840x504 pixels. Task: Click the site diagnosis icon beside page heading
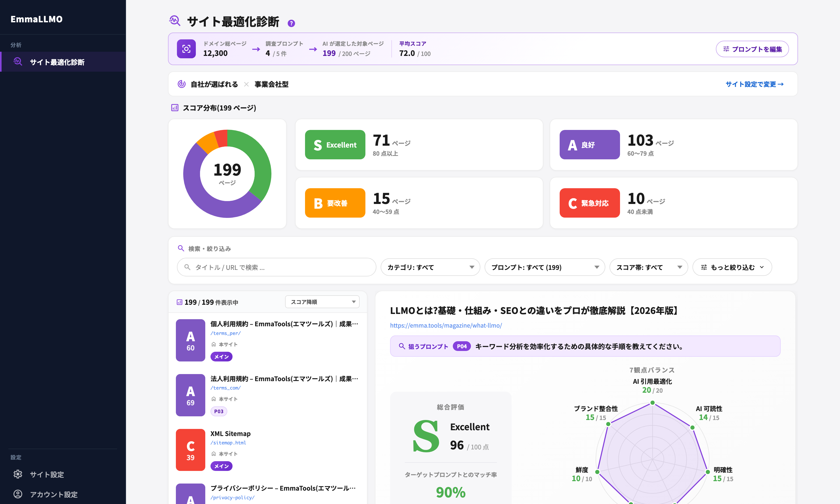point(175,21)
